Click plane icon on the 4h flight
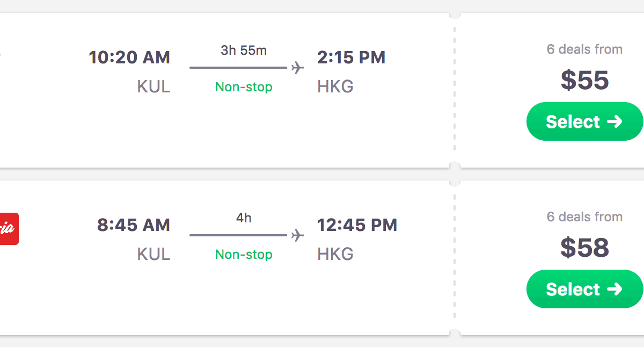Image resolution: width=644 pixels, height=347 pixels. (x=297, y=236)
